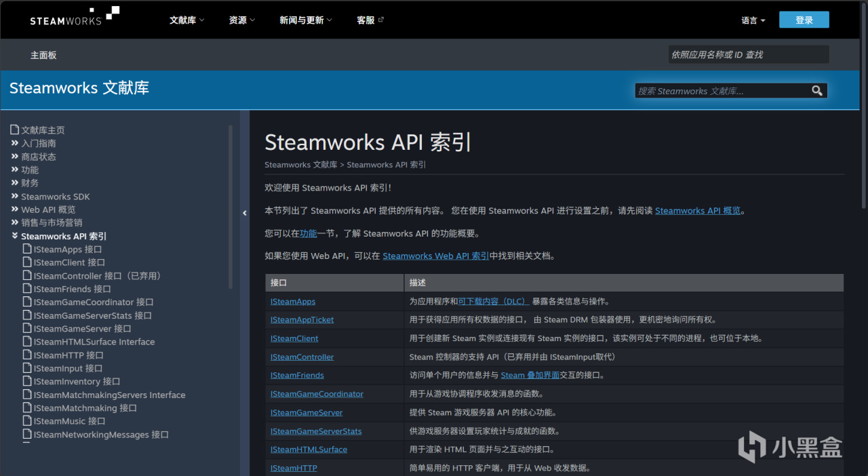Click the page icon beside ISteamFriends 接口

[x=27, y=289]
